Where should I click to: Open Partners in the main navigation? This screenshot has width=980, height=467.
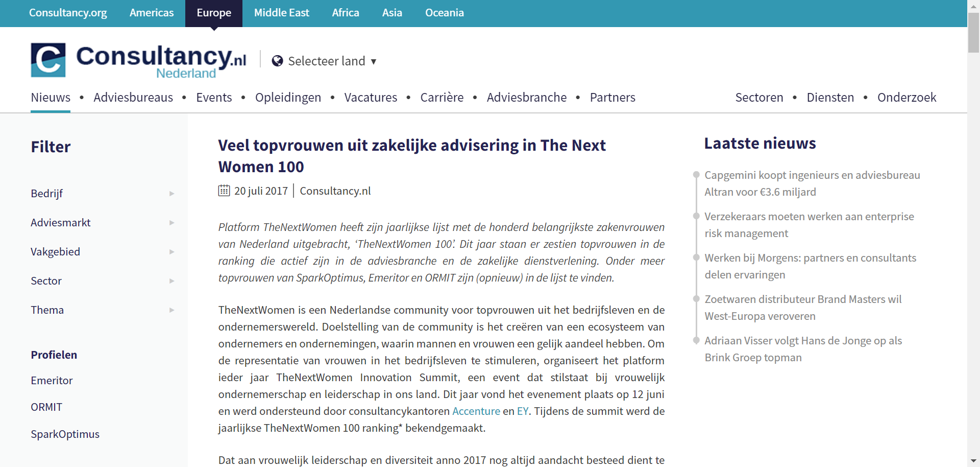click(612, 98)
